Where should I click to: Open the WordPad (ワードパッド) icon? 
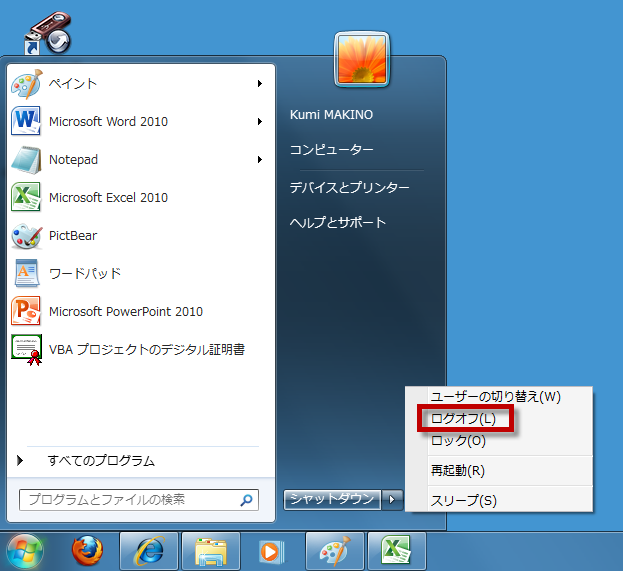(x=27, y=273)
